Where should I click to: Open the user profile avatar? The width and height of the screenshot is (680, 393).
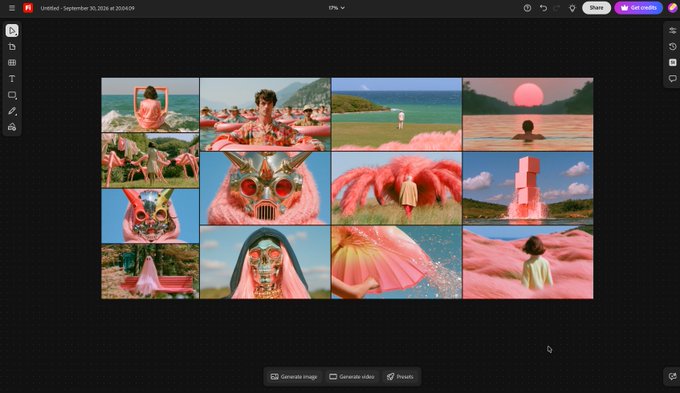point(673,8)
